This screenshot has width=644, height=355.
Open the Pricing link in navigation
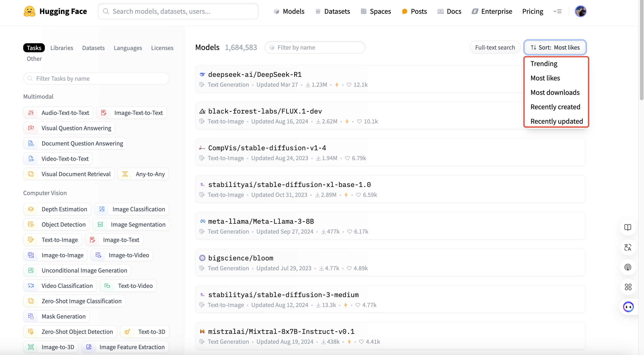tap(532, 11)
